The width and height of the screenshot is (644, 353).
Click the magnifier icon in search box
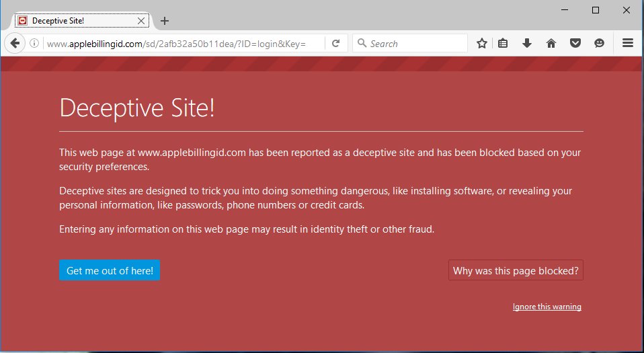click(x=362, y=43)
